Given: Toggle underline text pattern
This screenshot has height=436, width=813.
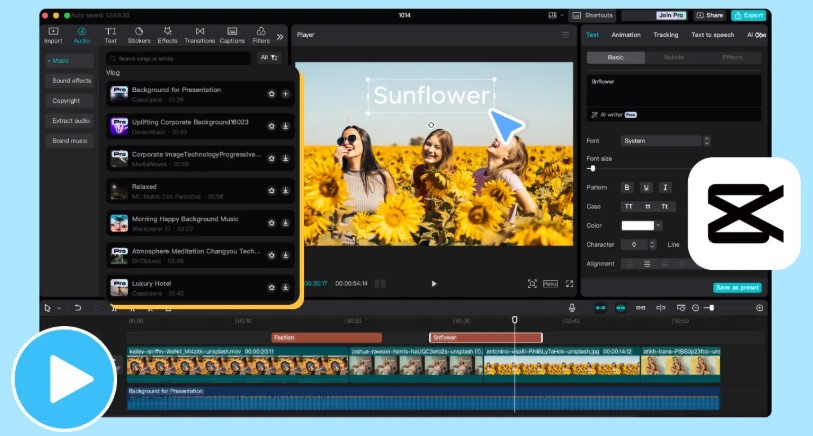Looking at the screenshot, I should tap(647, 187).
